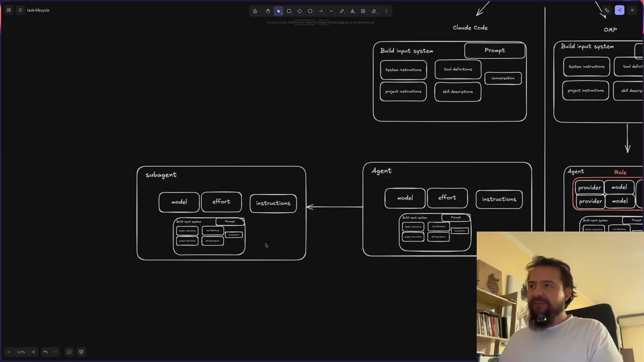The height and width of the screenshot is (362, 644).
Task: Pick the freehand Pencil tool
Action: point(342,11)
